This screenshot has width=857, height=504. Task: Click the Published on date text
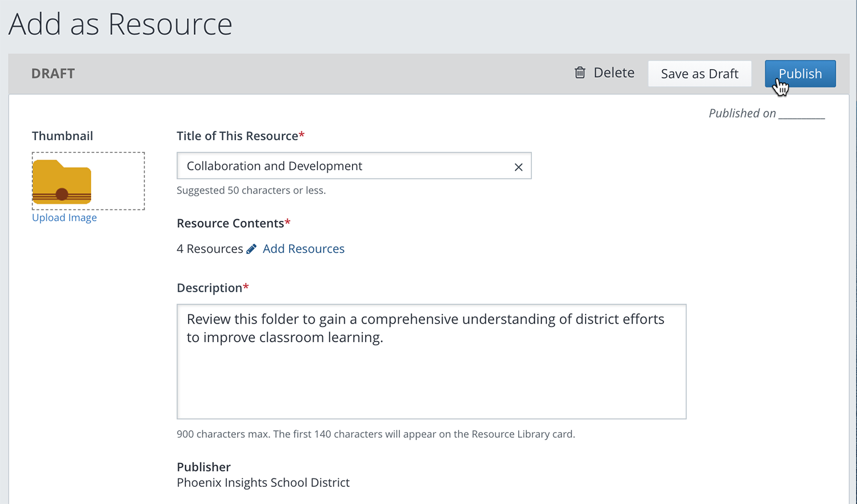(767, 113)
